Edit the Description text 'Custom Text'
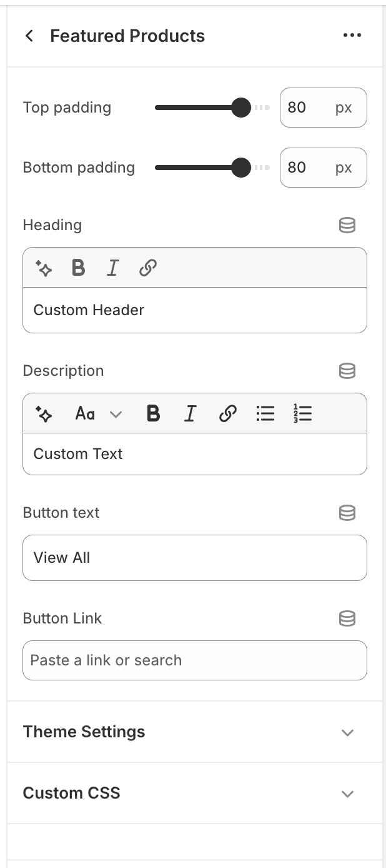 [195, 454]
